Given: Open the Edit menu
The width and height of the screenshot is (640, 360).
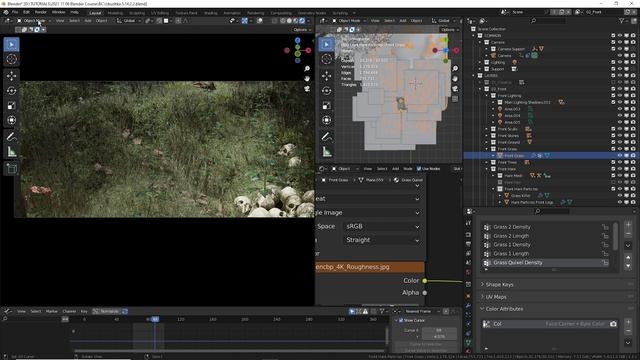Looking at the screenshot, I should [x=26, y=12].
